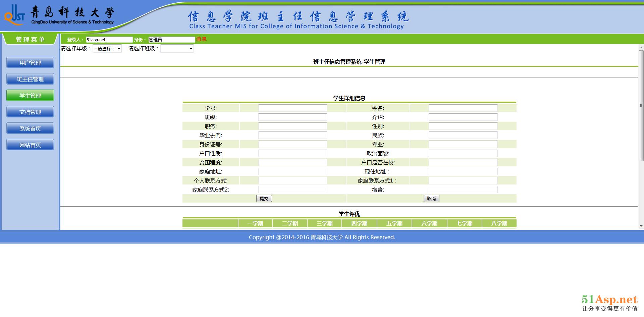Focus the 家庭联系方式2 input field
Screen dimensions: 644x317
pyautogui.click(x=292, y=190)
